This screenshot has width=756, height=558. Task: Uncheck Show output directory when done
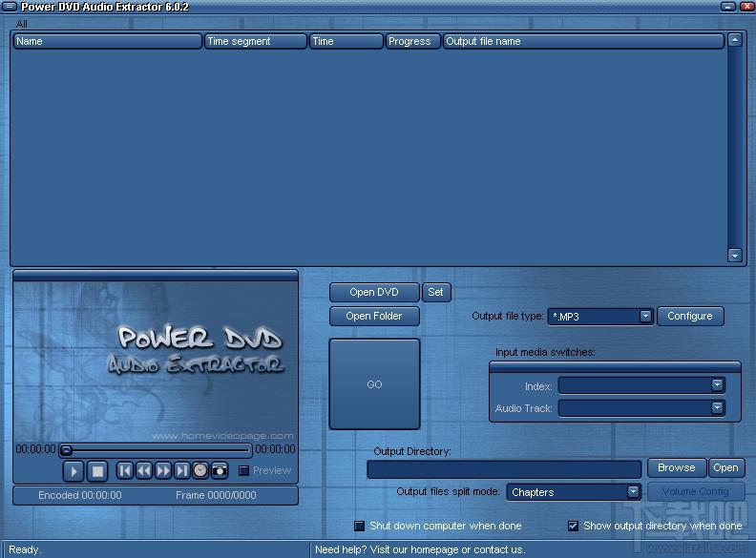click(x=573, y=526)
